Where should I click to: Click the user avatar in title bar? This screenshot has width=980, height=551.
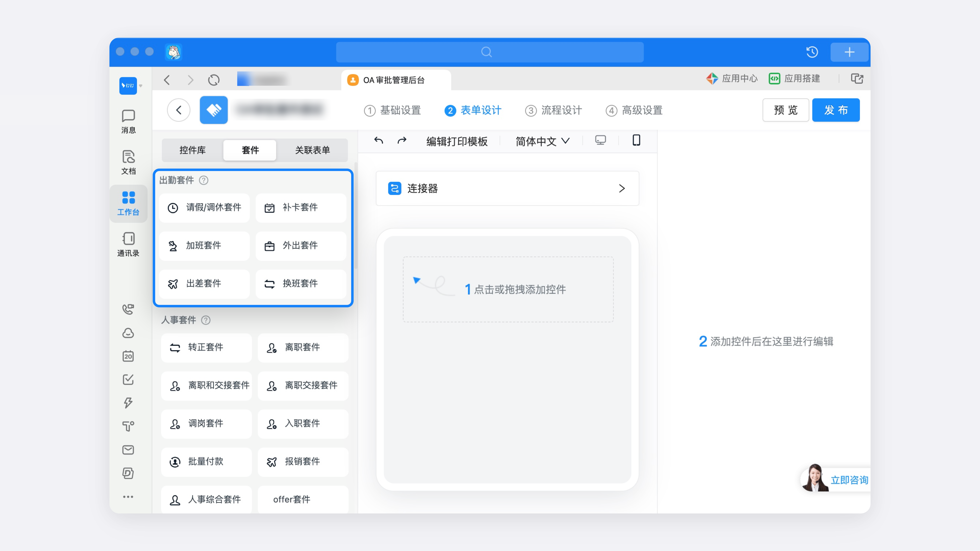174,52
